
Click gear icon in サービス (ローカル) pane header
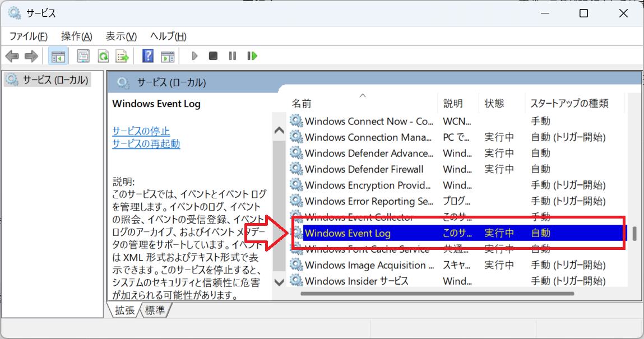[x=123, y=82]
